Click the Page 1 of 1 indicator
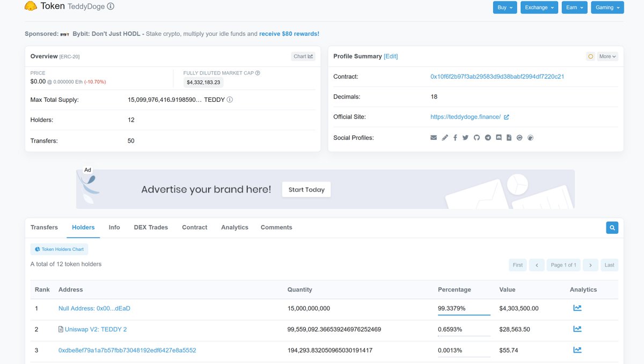644x364 pixels. [x=563, y=265]
